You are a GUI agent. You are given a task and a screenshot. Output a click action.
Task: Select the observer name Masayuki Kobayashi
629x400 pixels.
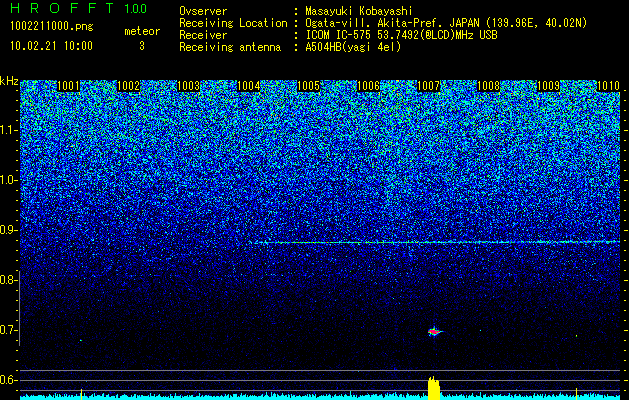(x=359, y=11)
